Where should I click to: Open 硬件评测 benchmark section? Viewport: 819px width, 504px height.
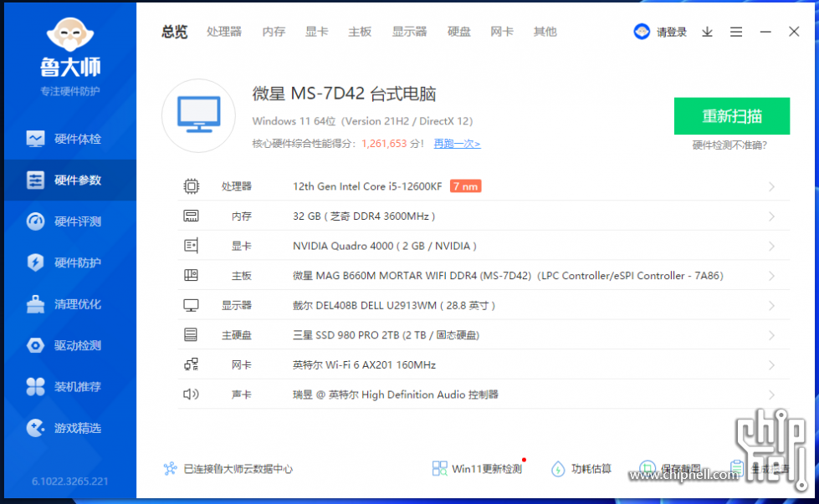[70, 221]
